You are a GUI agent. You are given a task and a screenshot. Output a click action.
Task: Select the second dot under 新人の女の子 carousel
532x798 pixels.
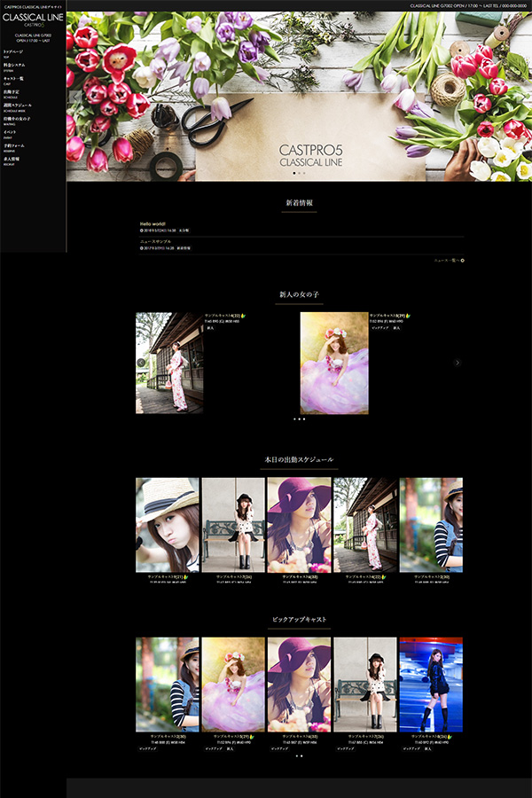pyautogui.click(x=300, y=419)
